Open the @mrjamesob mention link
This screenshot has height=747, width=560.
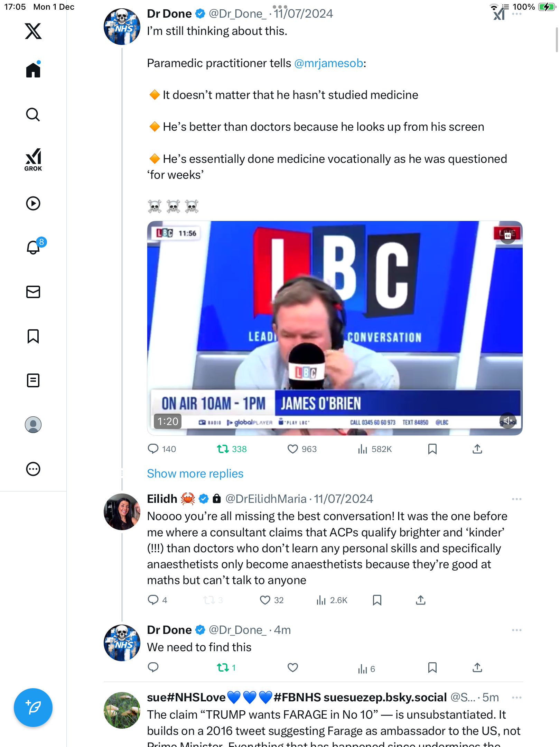[x=328, y=63]
